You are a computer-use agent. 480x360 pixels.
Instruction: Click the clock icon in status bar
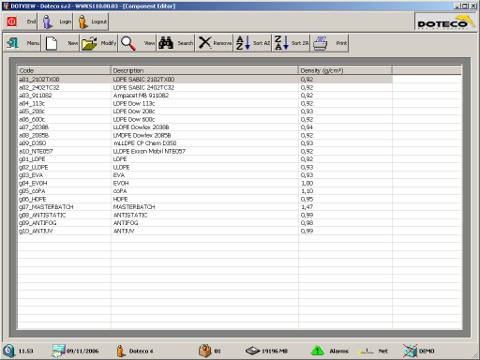coord(9,351)
